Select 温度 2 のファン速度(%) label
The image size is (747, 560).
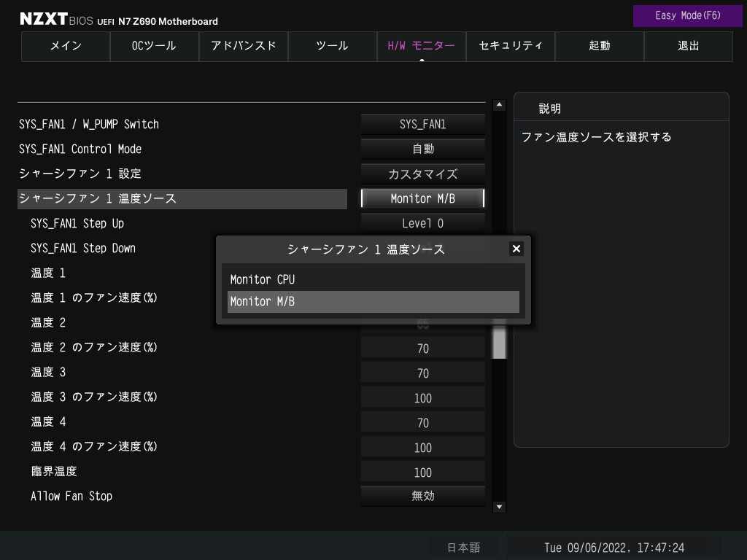(94, 347)
